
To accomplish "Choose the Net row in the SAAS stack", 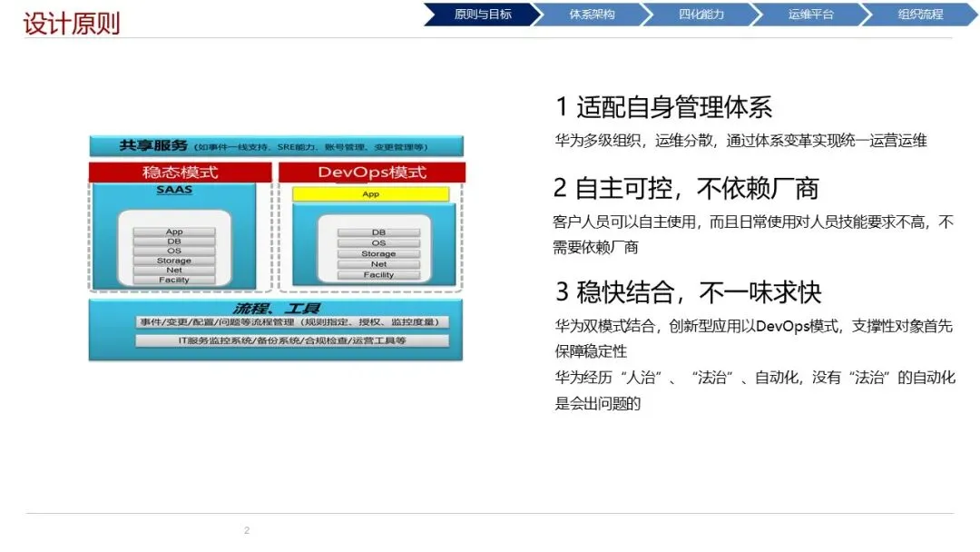I will 173,270.
